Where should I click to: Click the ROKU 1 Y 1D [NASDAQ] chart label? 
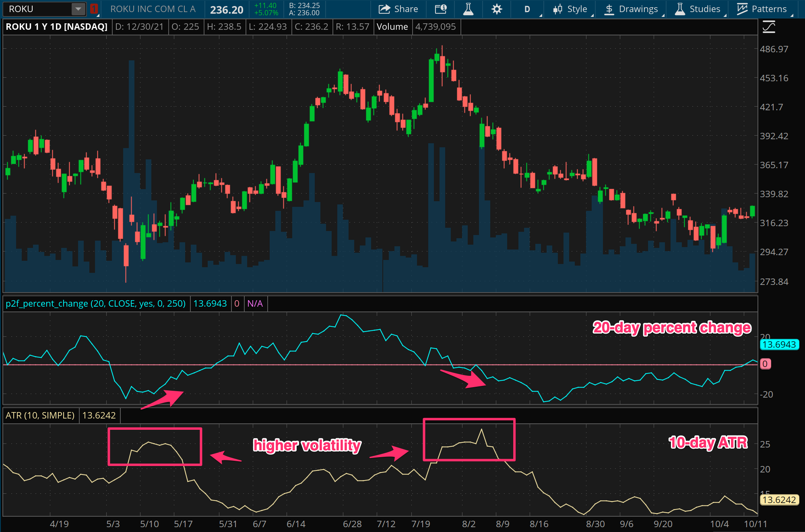pos(56,27)
